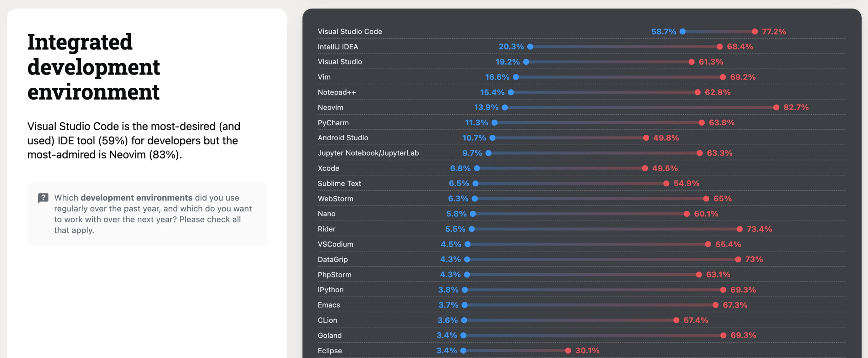The image size is (868, 358).
Task: Click the blue 20.3% dot for IntelliJ IDEA
Action: (530, 47)
